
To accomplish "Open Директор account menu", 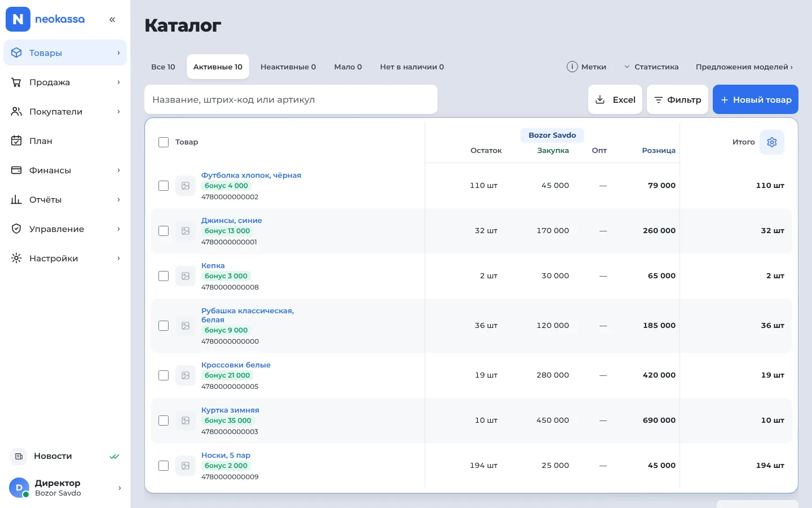I will pos(65,488).
